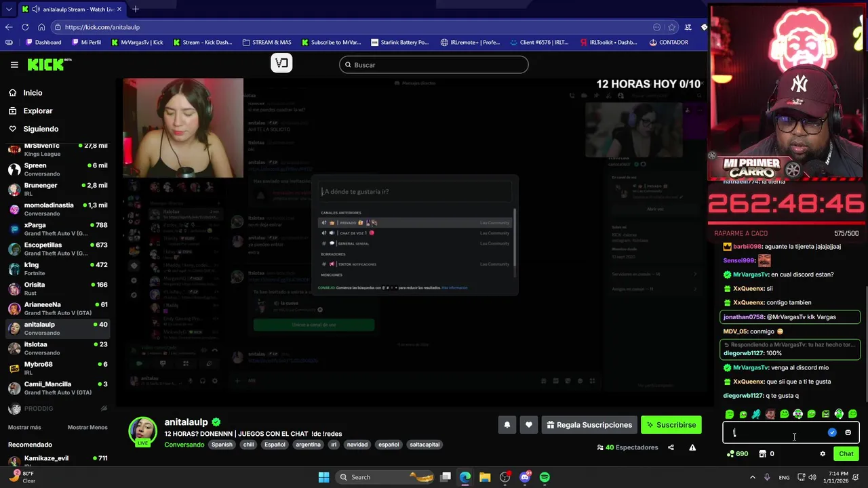Screen dimensions: 868x488
Task: Click the Windows Start button
Action: point(323,477)
